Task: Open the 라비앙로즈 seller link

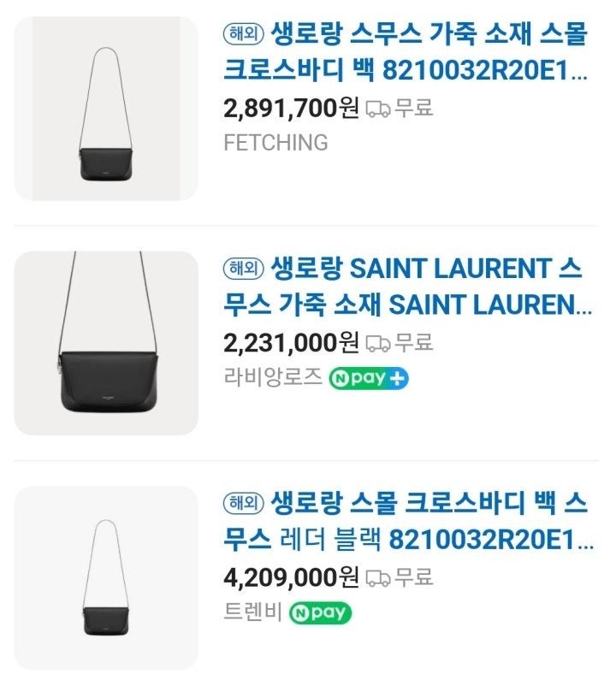Action: click(x=273, y=377)
